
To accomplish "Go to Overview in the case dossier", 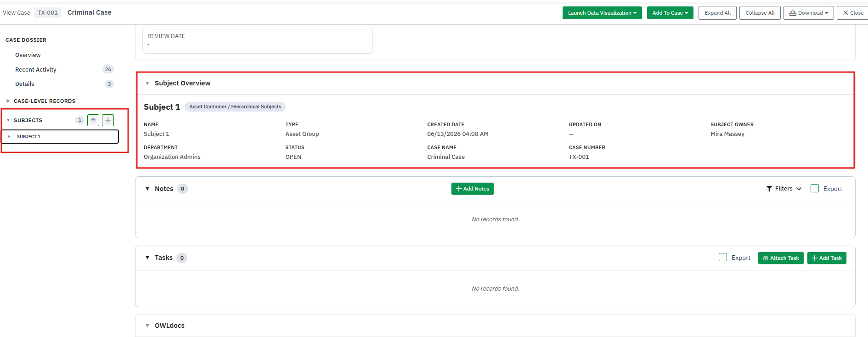I will point(28,55).
